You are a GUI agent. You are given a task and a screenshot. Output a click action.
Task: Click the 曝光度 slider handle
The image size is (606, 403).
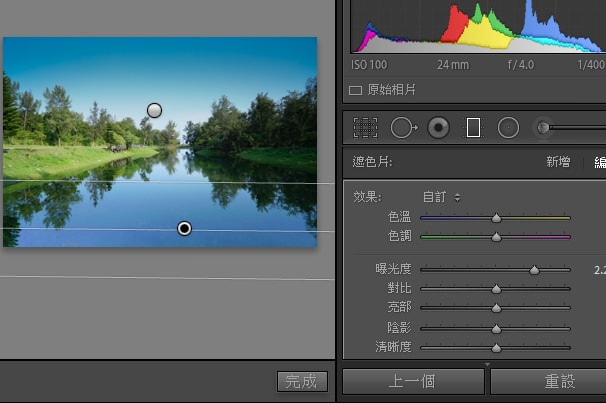tap(534, 270)
